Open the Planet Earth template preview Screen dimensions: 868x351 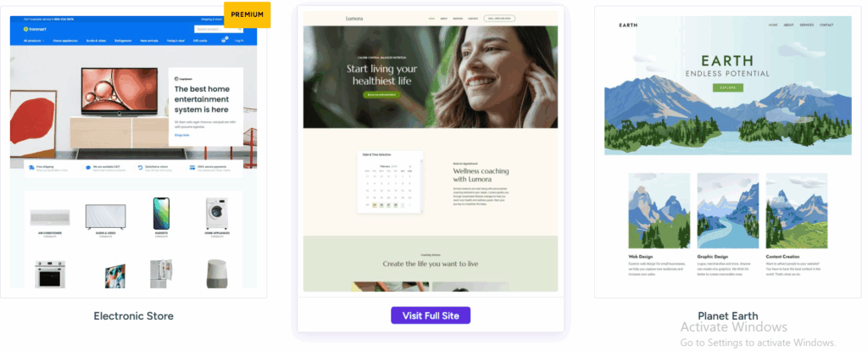pyautogui.click(x=728, y=153)
